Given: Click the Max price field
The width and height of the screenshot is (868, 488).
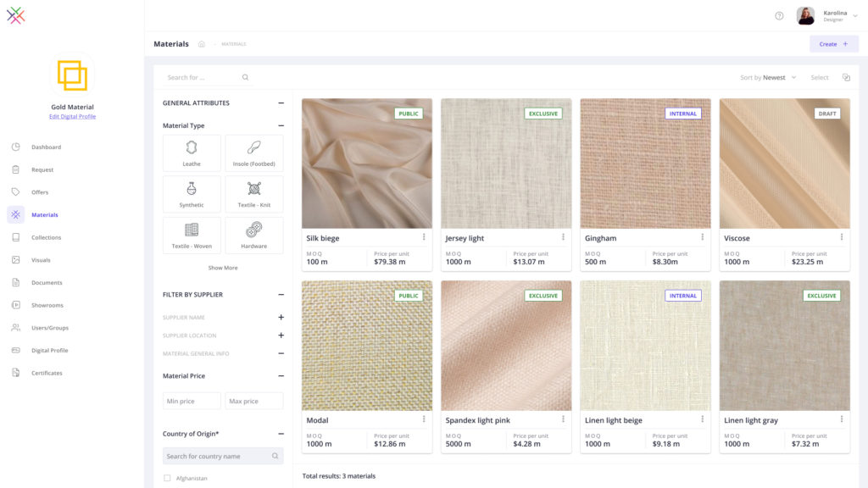Looking at the screenshot, I should pos(254,401).
